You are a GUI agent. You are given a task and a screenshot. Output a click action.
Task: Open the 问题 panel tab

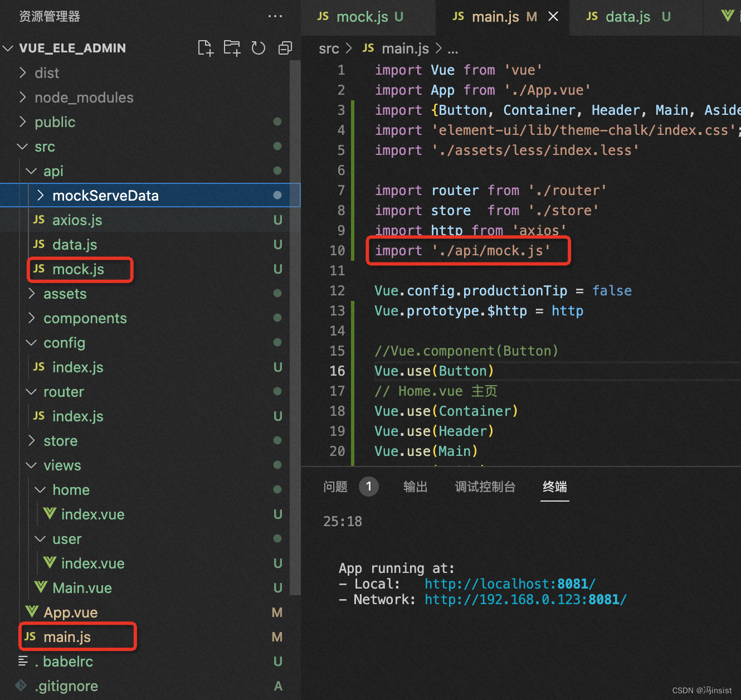click(x=335, y=487)
